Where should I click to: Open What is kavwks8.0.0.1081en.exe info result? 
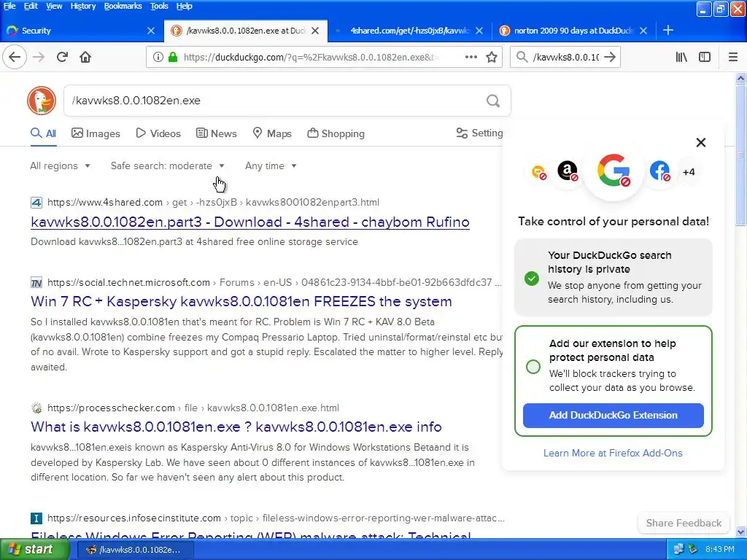click(x=236, y=427)
